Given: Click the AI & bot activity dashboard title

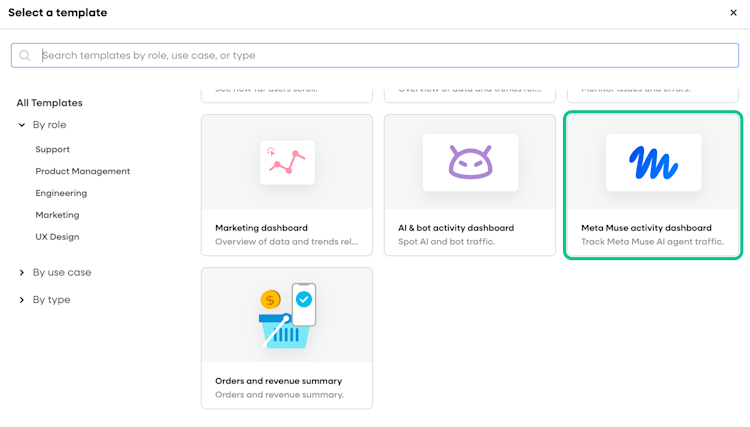Looking at the screenshot, I should [456, 228].
